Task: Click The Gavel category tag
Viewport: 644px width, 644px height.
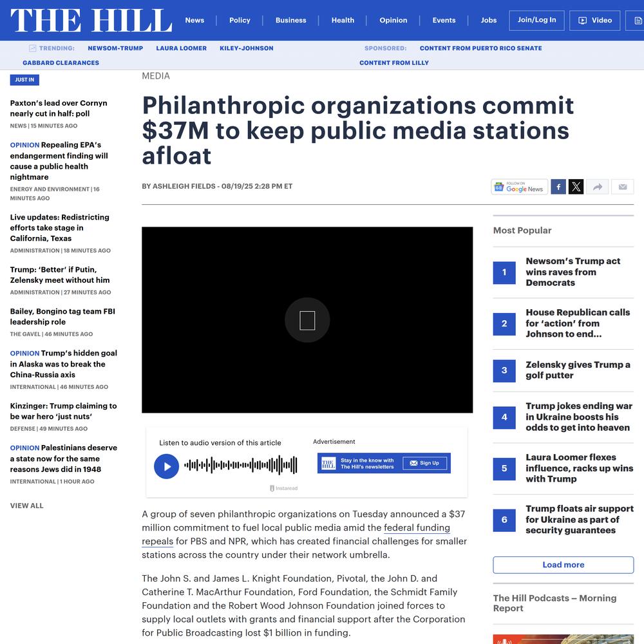Action: [25, 334]
